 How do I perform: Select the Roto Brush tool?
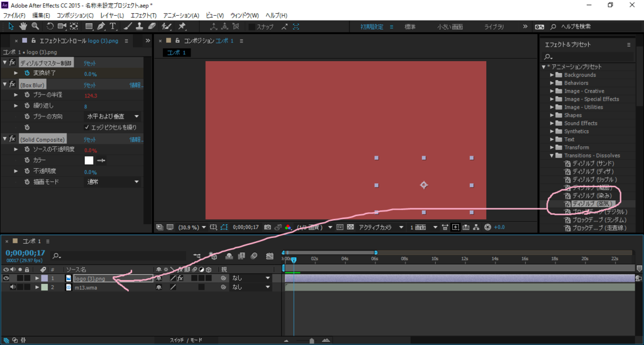click(x=166, y=26)
